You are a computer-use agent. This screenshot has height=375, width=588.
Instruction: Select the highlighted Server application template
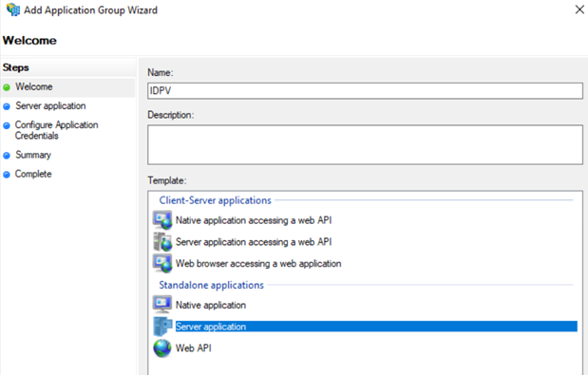click(376, 327)
